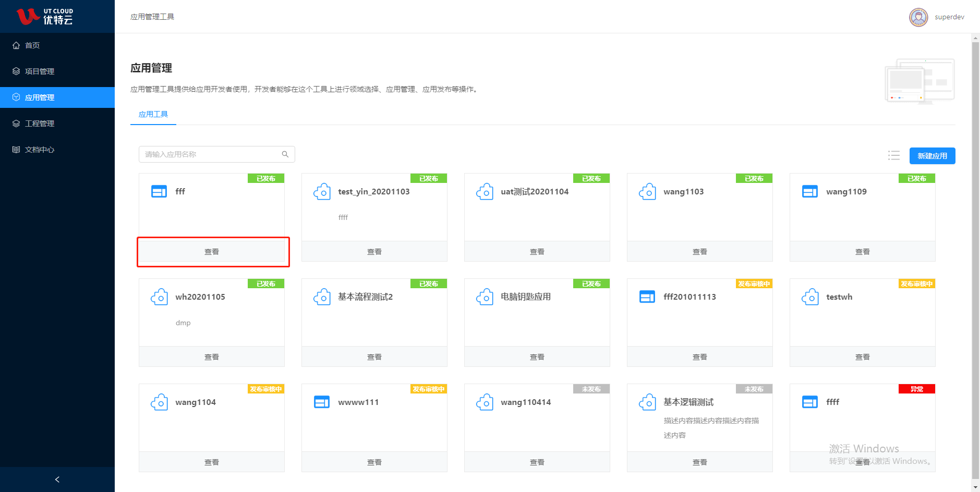Click 查看 under 基本逻辑测试
Image resolution: width=980 pixels, height=492 pixels.
[x=700, y=462]
